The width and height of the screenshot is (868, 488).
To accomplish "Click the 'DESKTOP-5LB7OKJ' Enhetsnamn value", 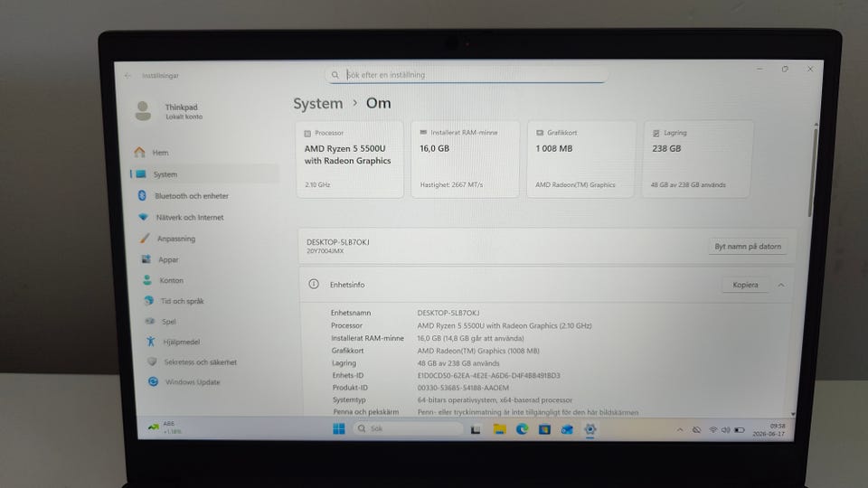I will (448, 313).
